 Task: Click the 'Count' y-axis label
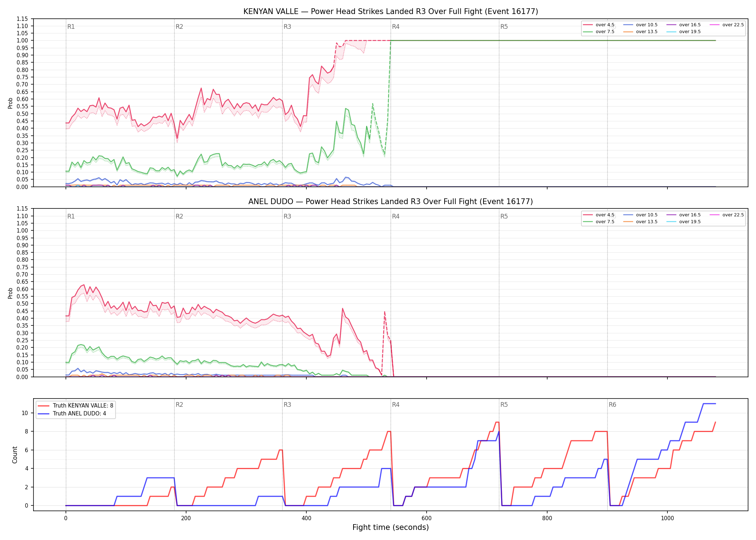tap(15, 455)
